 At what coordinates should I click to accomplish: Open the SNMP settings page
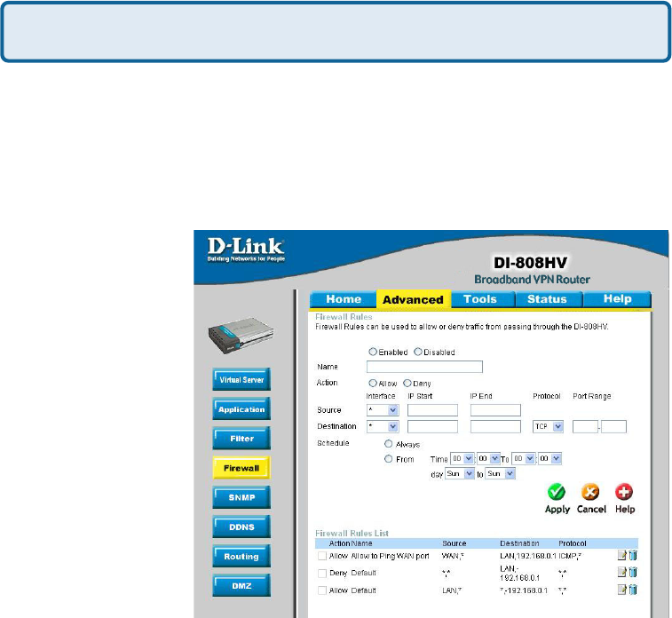coord(241,497)
